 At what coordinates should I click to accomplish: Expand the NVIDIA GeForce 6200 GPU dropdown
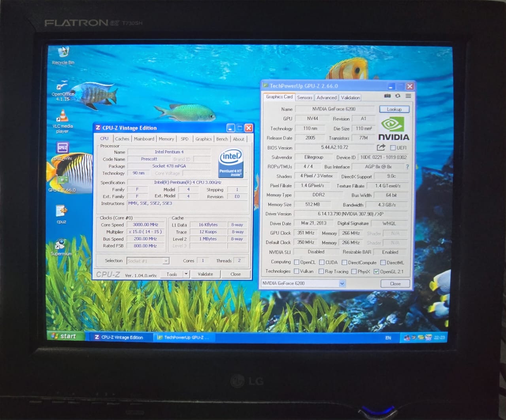pos(342,283)
